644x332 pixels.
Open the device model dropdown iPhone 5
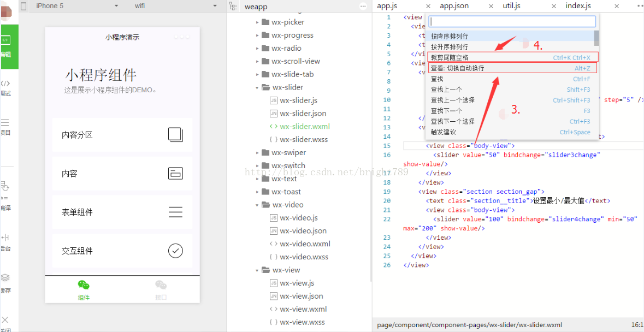[x=76, y=6]
